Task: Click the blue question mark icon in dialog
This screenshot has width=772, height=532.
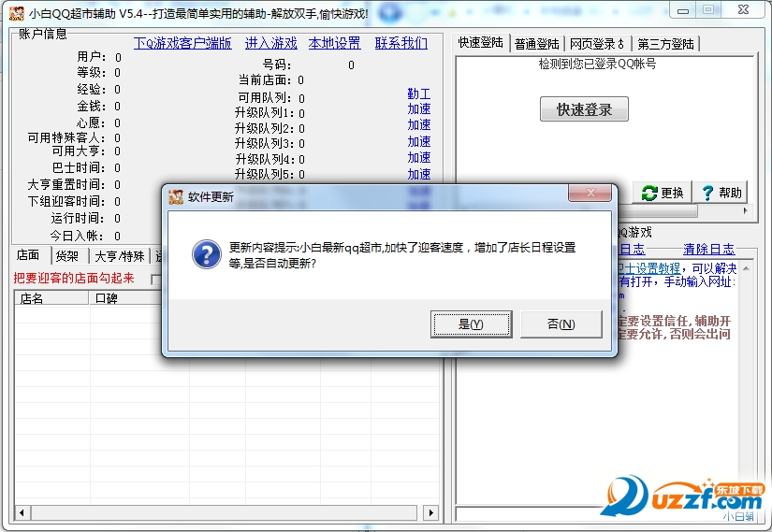Action: coord(207,254)
